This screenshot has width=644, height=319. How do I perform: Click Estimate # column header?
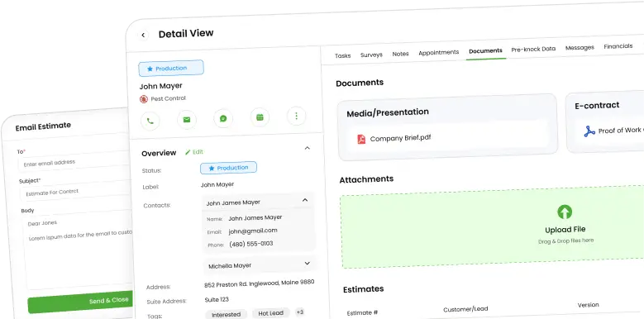tap(362, 313)
